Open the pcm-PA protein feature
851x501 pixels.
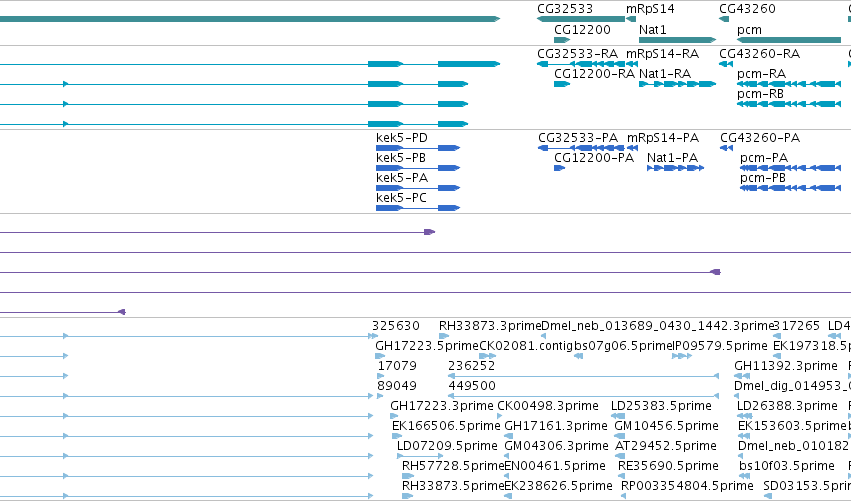point(790,168)
